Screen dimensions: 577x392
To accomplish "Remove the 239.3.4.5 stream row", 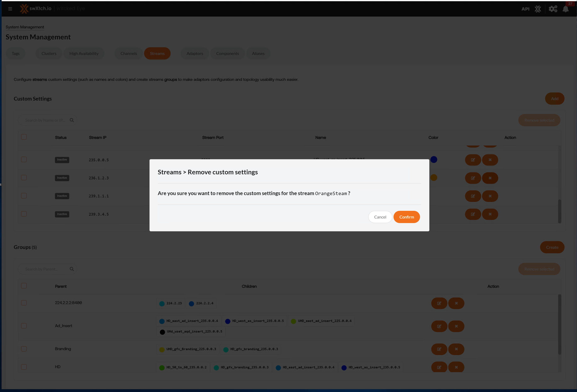I will [x=490, y=214].
